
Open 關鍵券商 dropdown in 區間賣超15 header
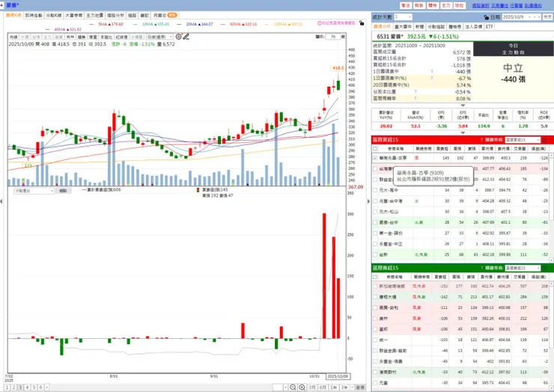[x=523, y=268]
